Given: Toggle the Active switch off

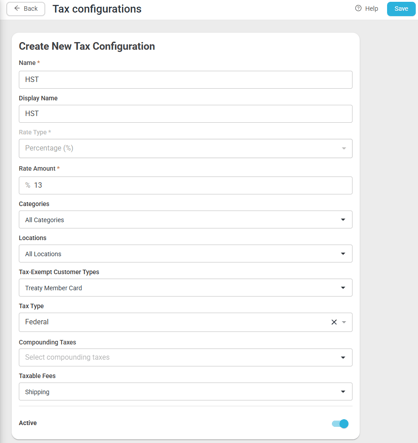Looking at the screenshot, I should click(x=340, y=424).
